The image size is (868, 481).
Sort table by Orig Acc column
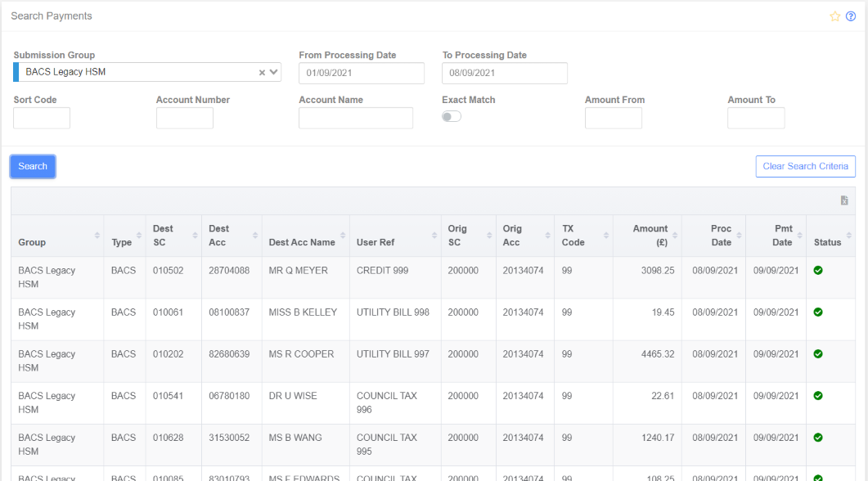(547, 236)
